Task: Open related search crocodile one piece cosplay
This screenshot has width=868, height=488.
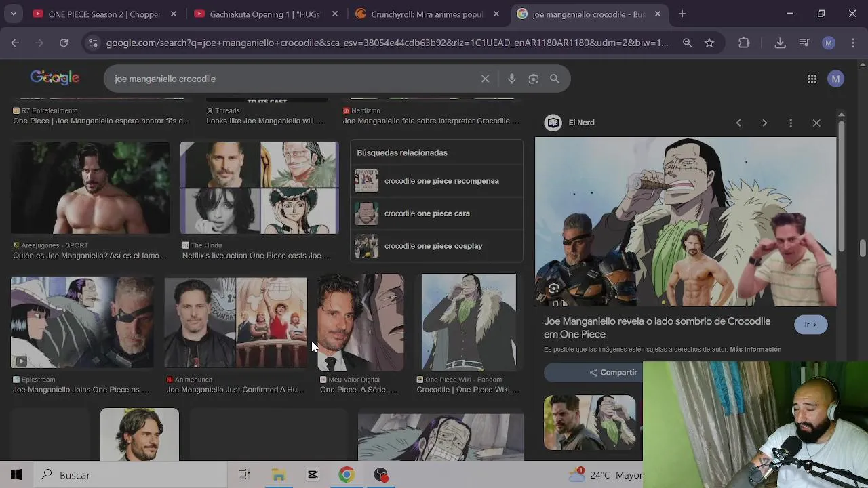Action: tap(437, 246)
